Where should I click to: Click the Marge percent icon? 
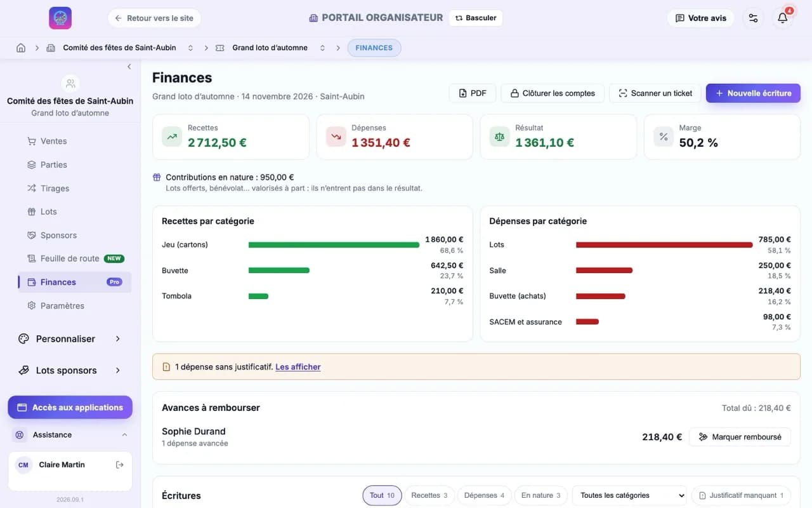click(664, 137)
